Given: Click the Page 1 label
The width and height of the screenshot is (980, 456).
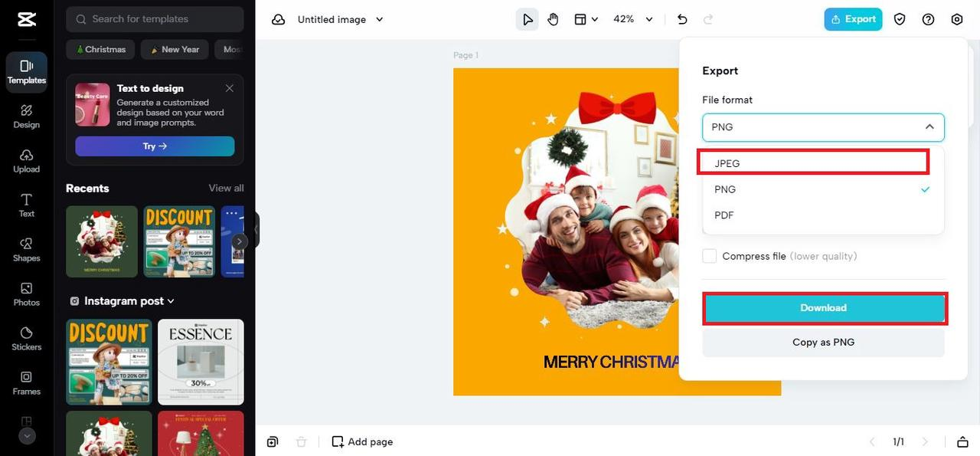Looking at the screenshot, I should pos(465,55).
